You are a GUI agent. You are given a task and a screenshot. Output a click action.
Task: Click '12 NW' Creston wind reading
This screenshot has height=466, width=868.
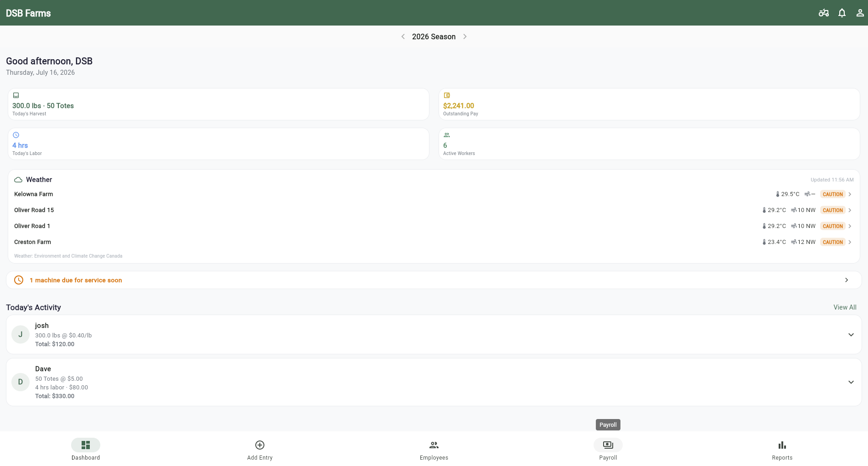point(806,242)
